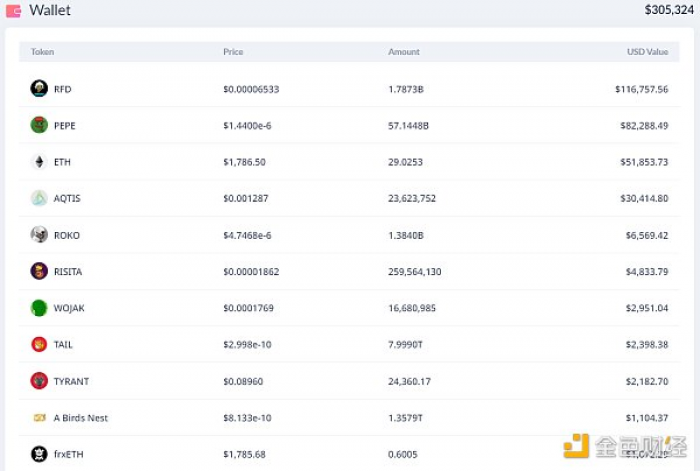Viewport: 700px width, 471px height.
Task: Select the PEPE token name
Action: click(65, 126)
